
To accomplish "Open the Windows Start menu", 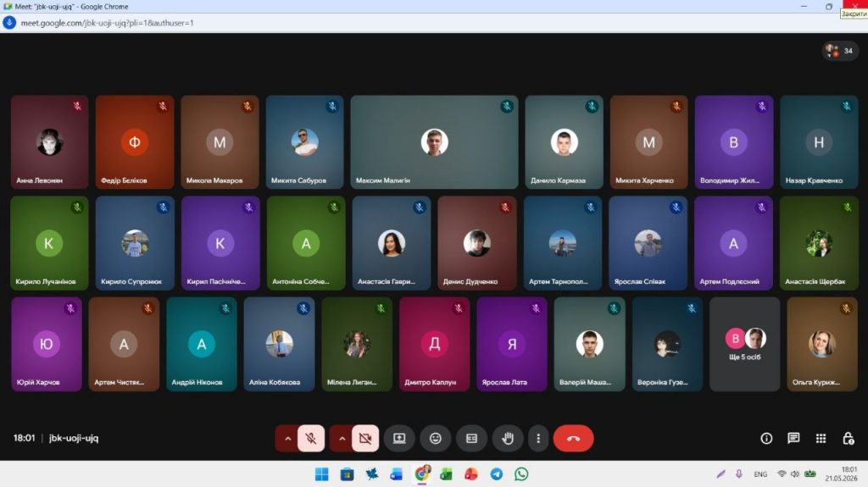I will tap(321, 474).
